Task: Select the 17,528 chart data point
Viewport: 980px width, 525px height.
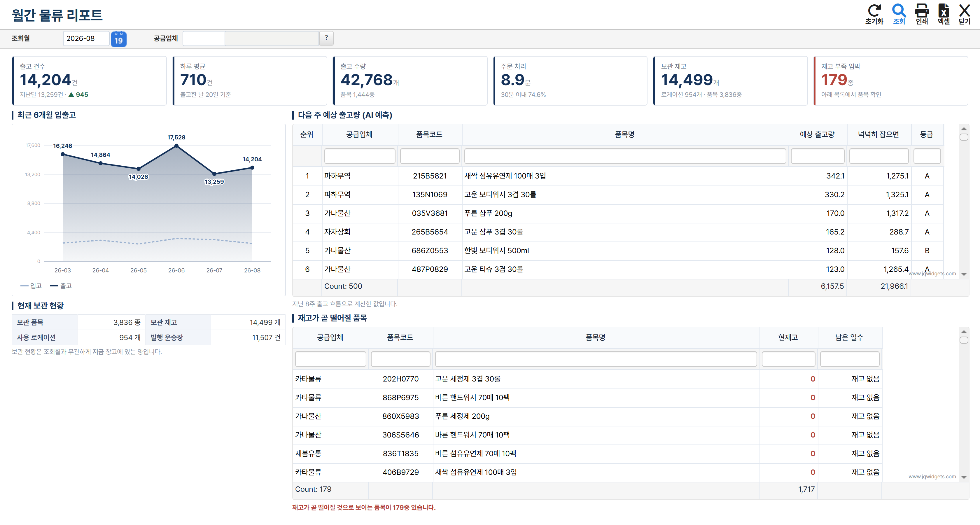Action: pos(176,146)
